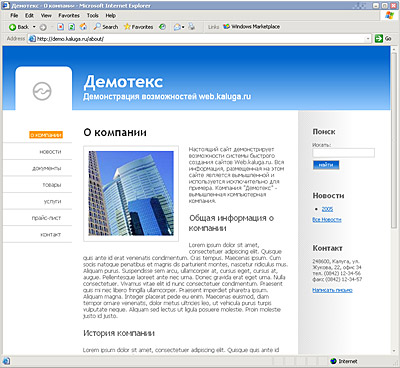Viewport: 400px width, 368px height.
Task: Open the 'документы' navigation link
Action: pos(47,168)
